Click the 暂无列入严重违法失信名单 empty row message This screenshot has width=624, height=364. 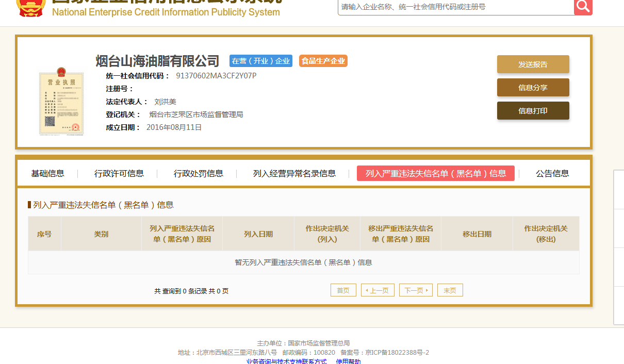pyautogui.click(x=303, y=262)
